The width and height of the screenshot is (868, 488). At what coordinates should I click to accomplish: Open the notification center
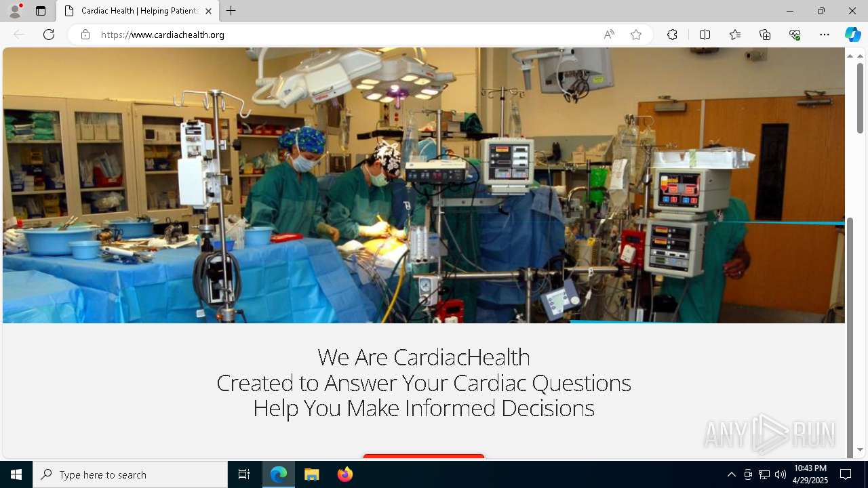pyautogui.click(x=846, y=474)
